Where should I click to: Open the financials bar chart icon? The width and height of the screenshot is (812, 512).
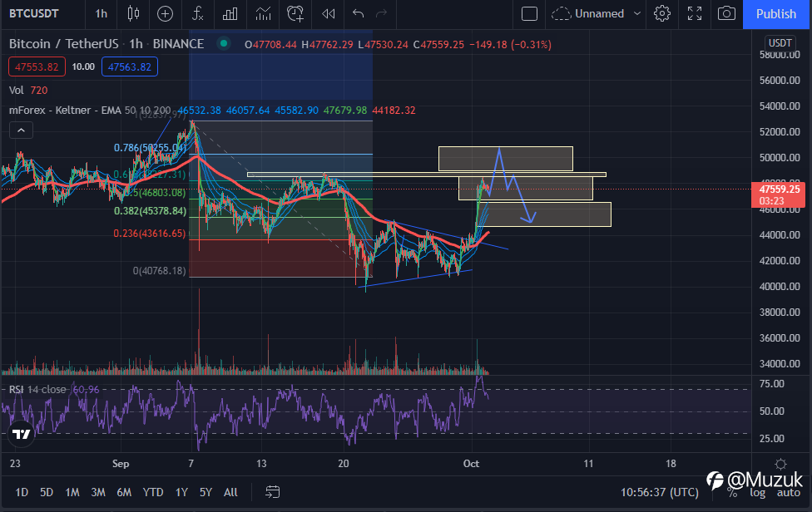[x=230, y=14]
